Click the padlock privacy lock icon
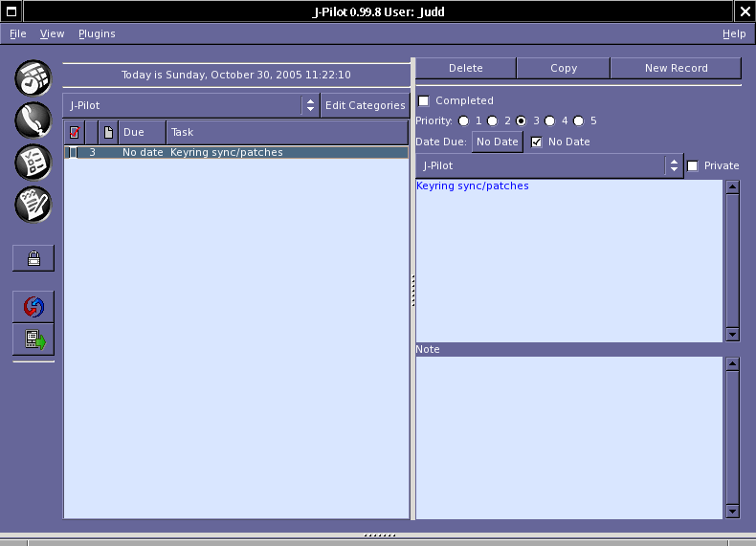The height and width of the screenshot is (546, 756). tap(33, 257)
